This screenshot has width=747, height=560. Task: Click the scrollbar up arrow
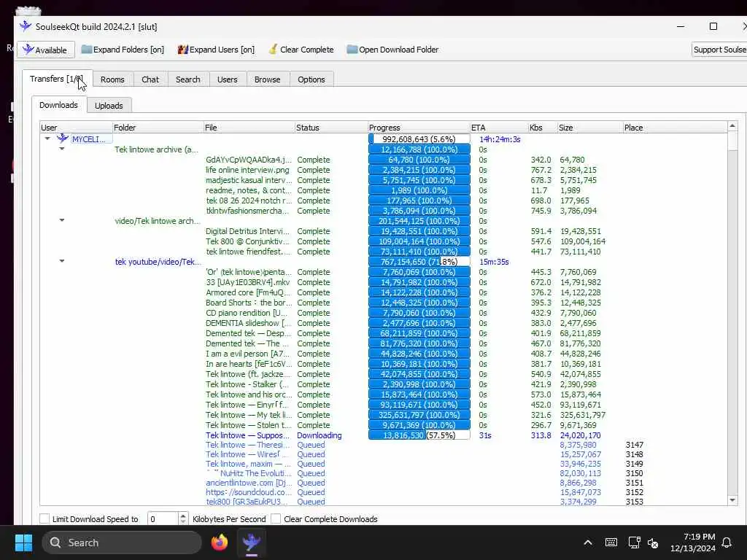(x=732, y=126)
